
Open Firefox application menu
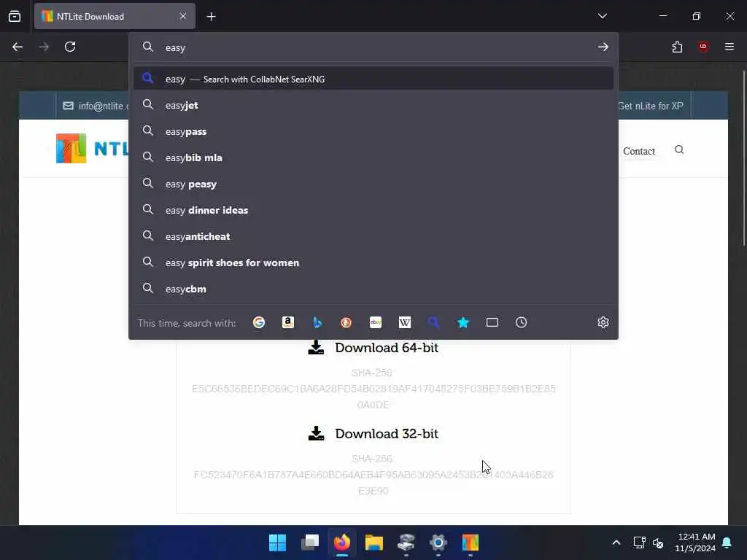tap(729, 46)
